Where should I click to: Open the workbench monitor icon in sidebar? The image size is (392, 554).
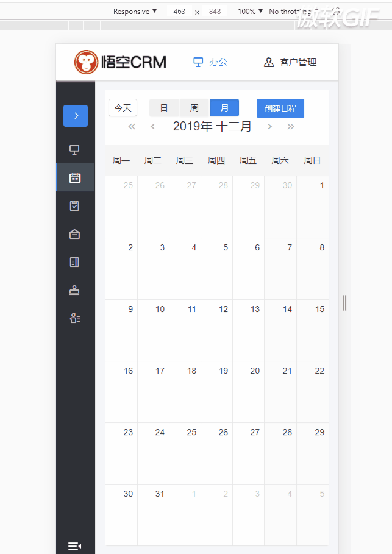[x=74, y=149]
